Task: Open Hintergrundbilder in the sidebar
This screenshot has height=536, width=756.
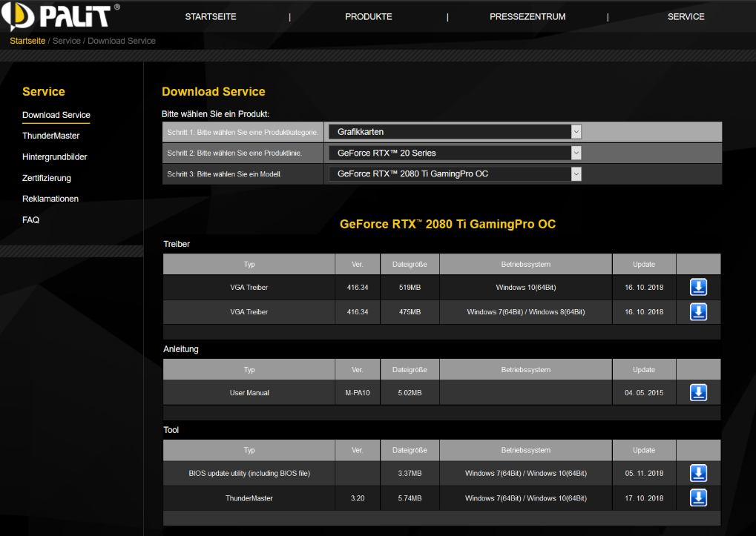Action: click(x=54, y=157)
